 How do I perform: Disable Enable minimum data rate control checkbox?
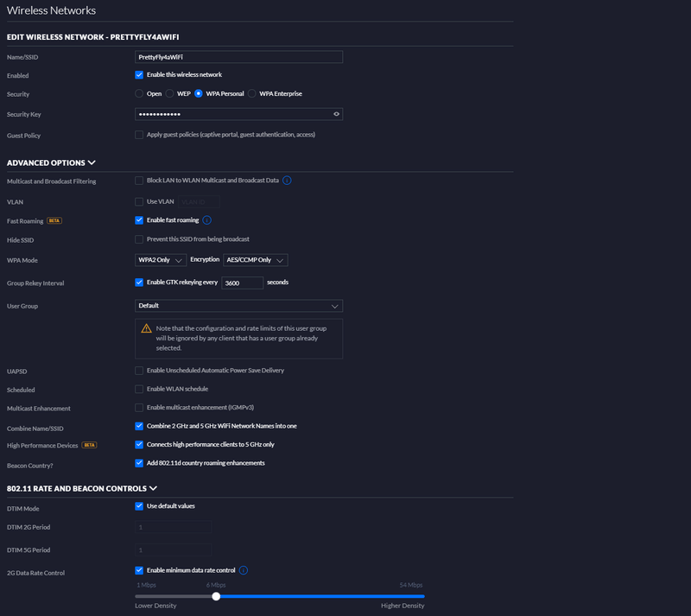pos(139,570)
